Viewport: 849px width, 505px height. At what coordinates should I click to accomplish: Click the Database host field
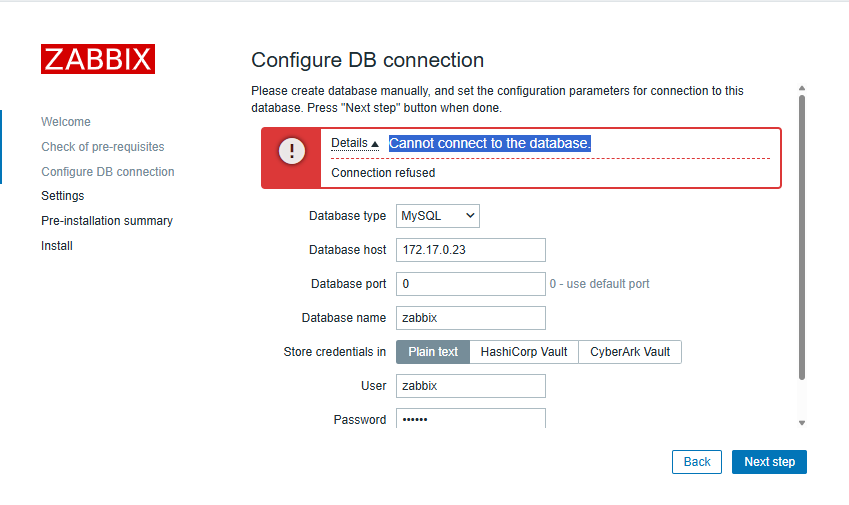pyautogui.click(x=471, y=250)
